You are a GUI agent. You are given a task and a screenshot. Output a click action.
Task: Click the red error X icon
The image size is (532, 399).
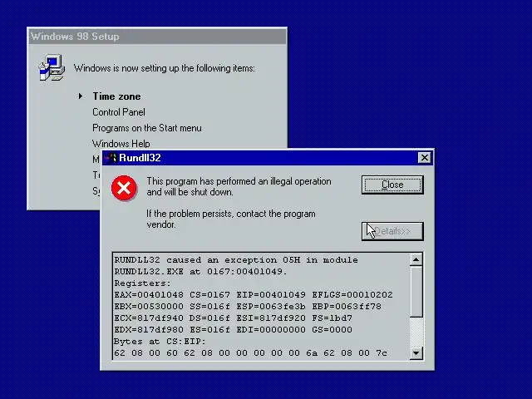124,188
